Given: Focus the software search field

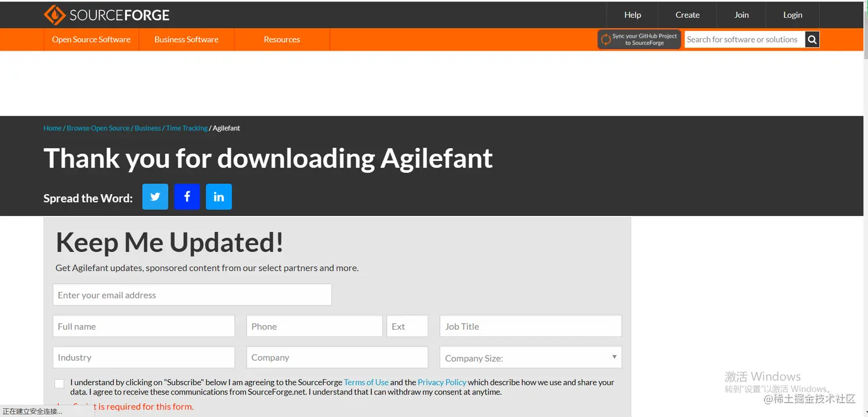Looking at the screenshot, I should (745, 40).
